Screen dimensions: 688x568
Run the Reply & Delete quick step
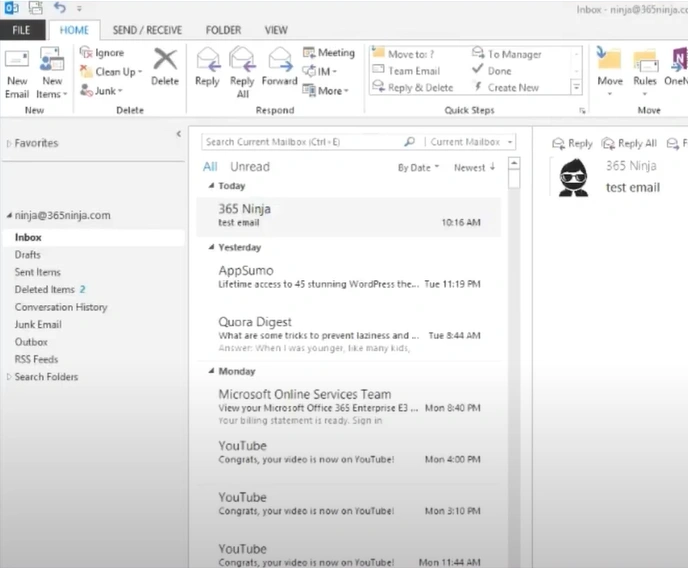click(412, 87)
